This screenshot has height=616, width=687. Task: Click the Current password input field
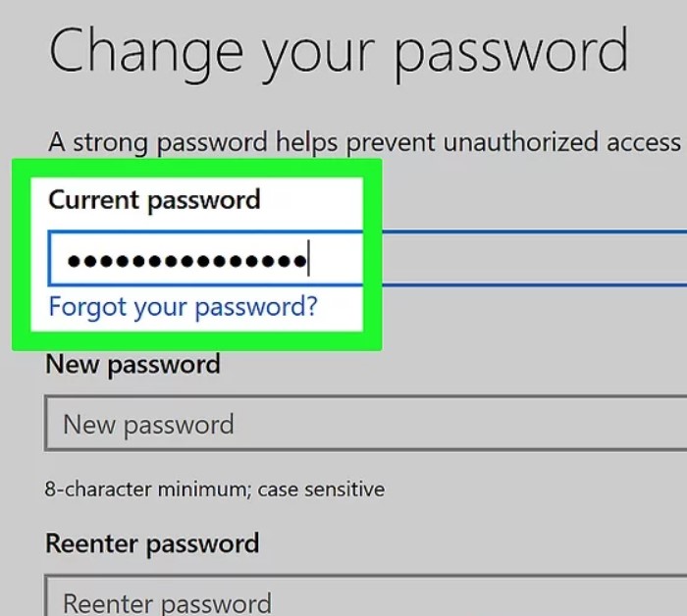pyautogui.click(x=367, y=258)
